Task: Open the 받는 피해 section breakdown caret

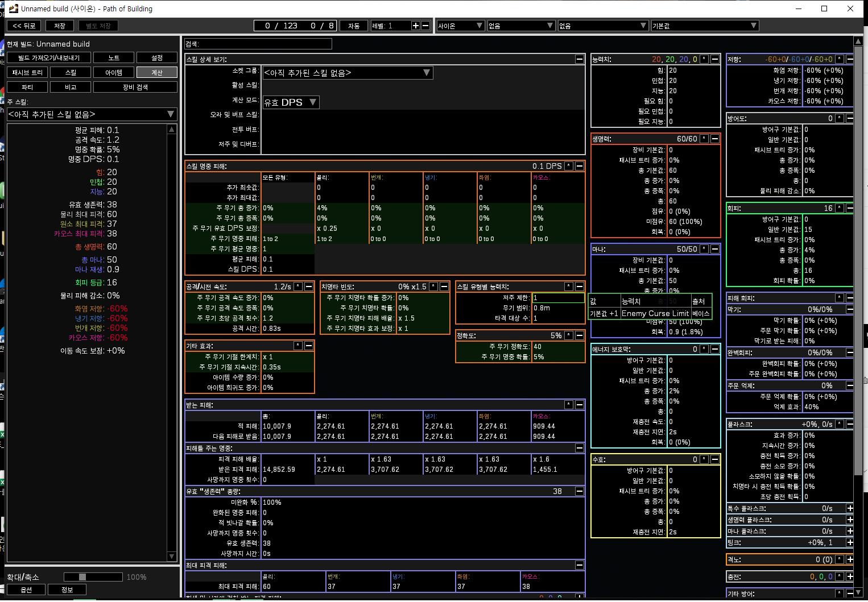Action: (569, 405)
